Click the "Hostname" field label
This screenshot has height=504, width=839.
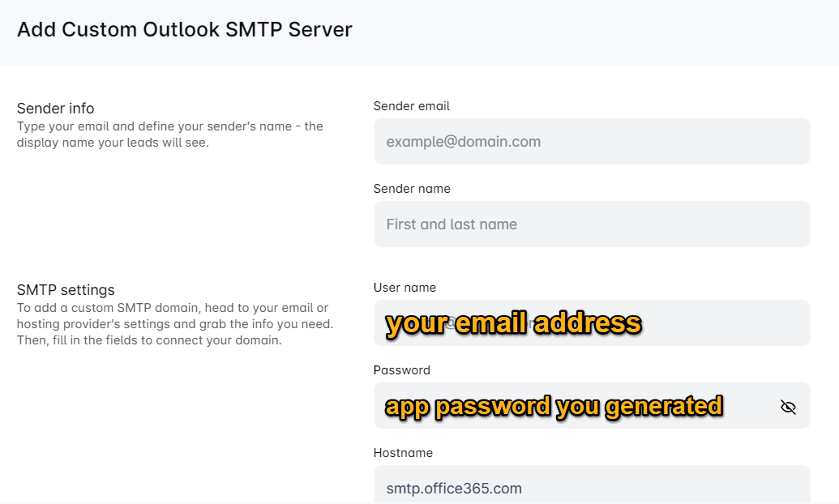pos(403,453)
